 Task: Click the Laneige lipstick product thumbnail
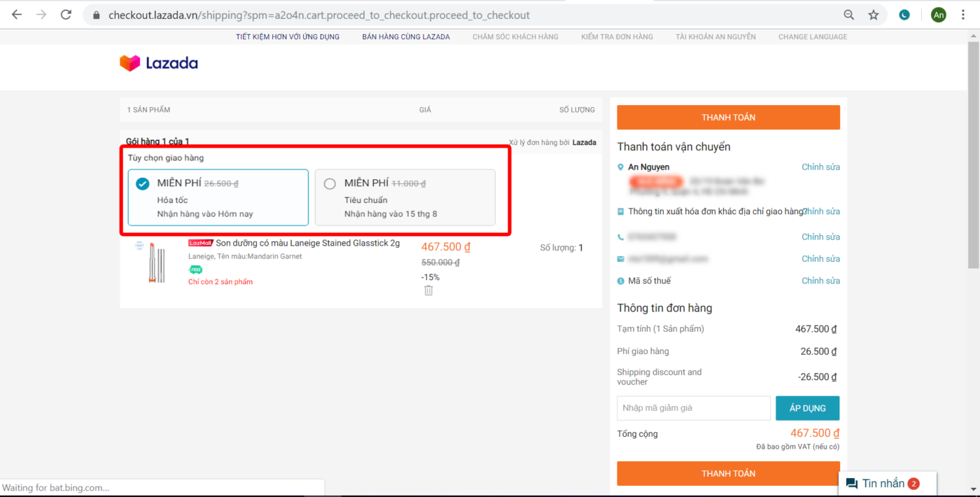point(156,262)
